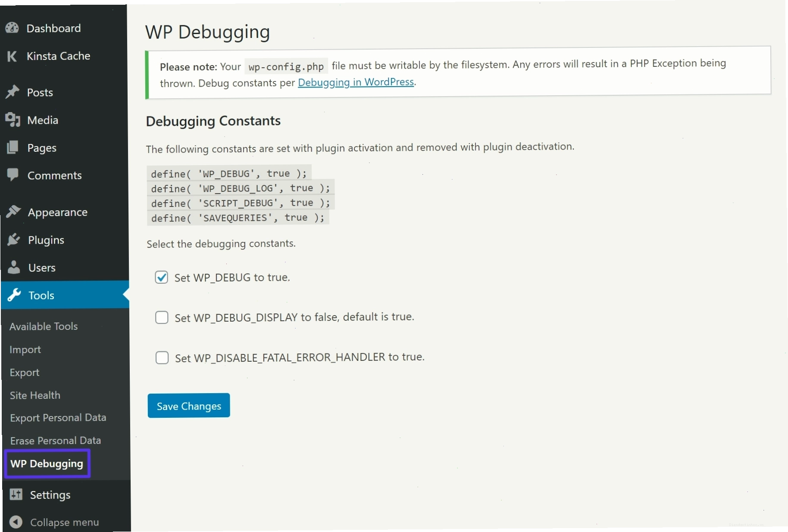
Task: Click the Users person icon
Action: click(x=14, y=267)
